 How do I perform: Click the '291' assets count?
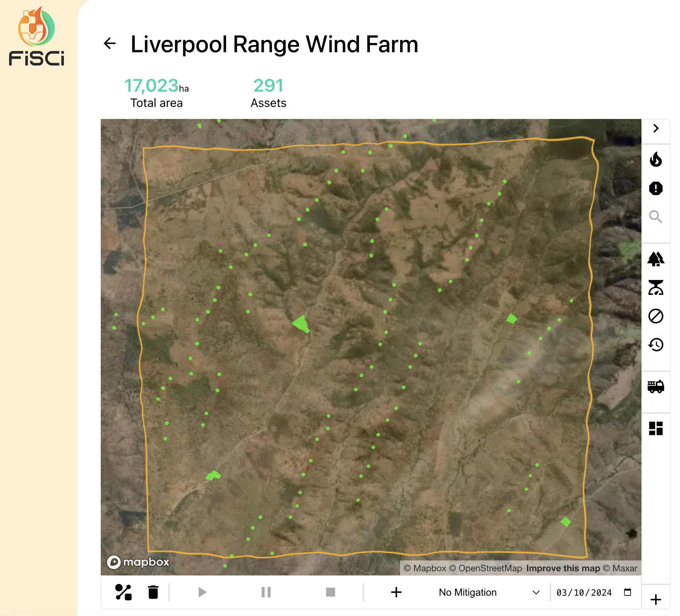(x=268, y=86)
